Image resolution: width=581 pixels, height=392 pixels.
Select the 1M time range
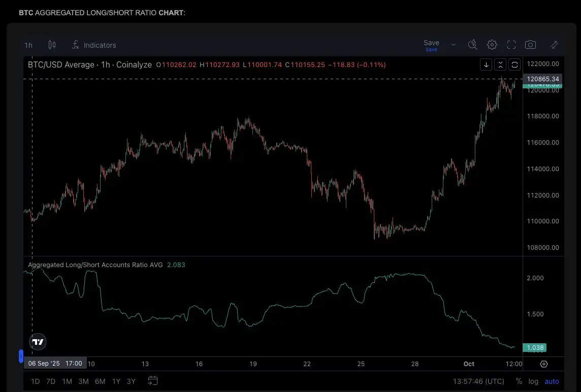[67, 381]
